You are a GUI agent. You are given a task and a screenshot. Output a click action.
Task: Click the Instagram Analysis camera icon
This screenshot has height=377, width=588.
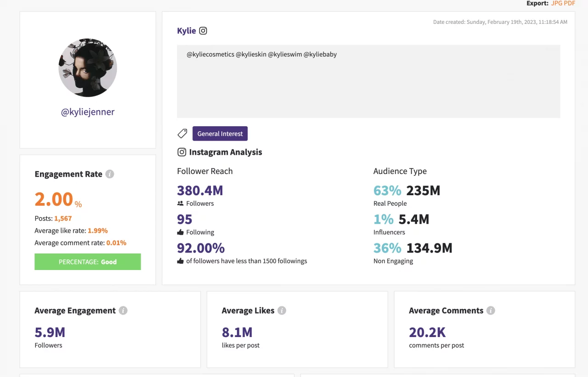click(x=182, y=152)
